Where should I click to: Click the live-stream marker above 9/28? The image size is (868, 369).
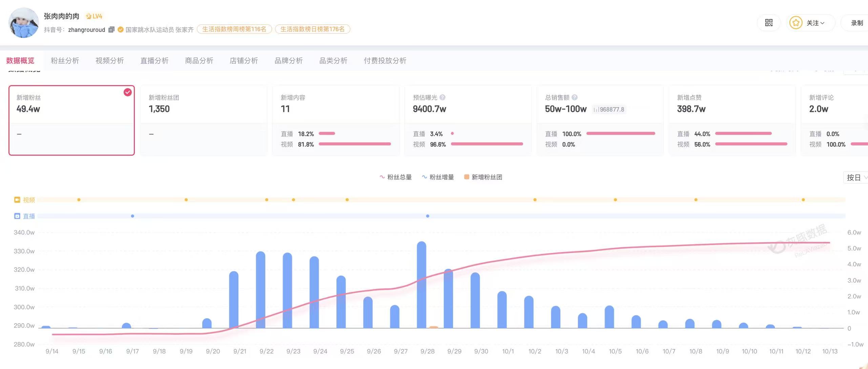(428, 216)
